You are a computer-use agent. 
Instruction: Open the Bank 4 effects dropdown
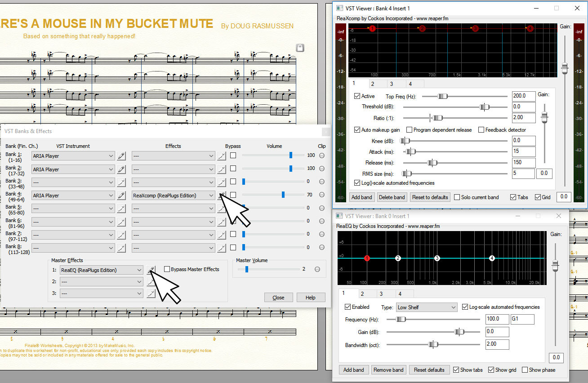(173, 196)
